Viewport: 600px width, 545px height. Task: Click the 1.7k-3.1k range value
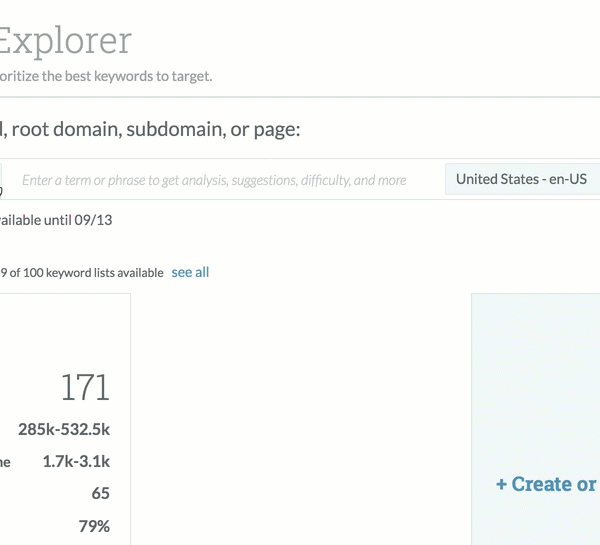(x=76, y=461)
